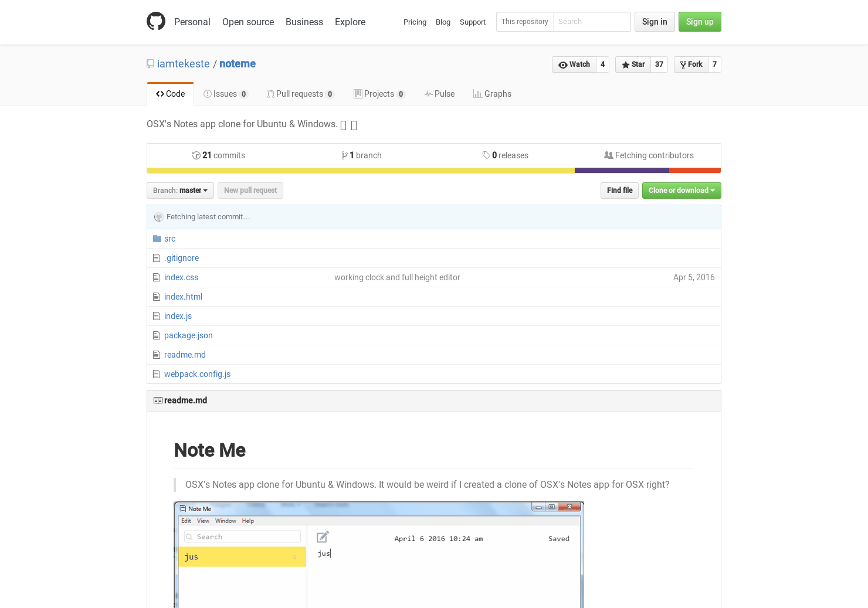Open the Pull requests tab
The height and width of the screenshot is (608, 868).
click(300, 94)
